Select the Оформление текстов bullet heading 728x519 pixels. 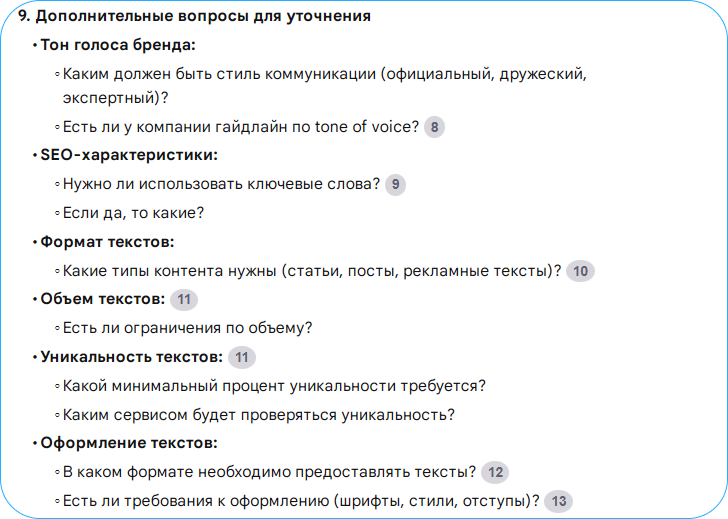pos(129,443)
